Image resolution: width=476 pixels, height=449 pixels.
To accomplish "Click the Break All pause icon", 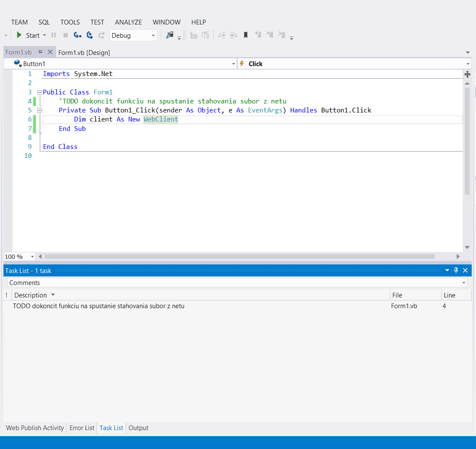I will (x=53, y=35).
